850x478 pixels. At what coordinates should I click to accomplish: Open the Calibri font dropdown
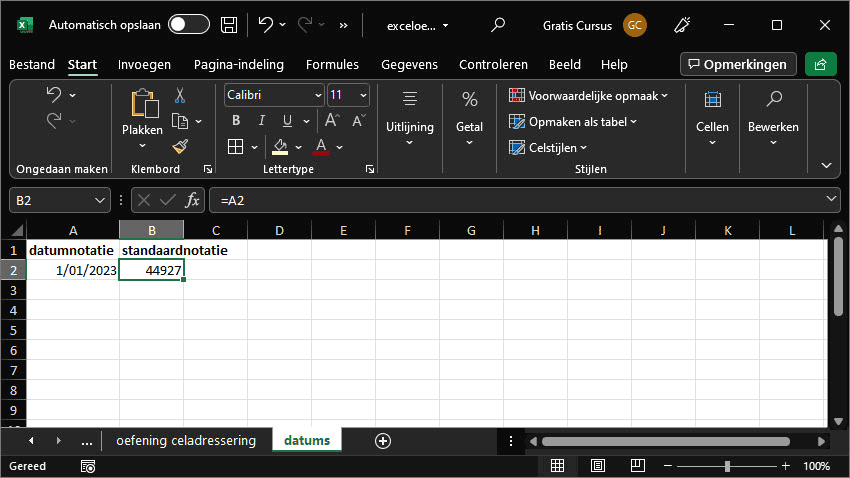[318, 95]
